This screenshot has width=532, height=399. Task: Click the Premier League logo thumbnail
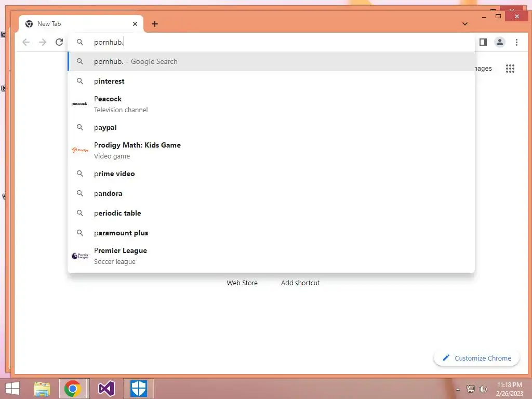pyautogui.click(x=80, y=256)
